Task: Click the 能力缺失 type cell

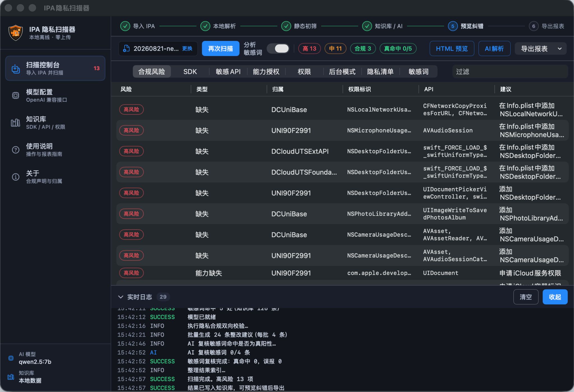Action: pyautogui.click(x=209, y=273)
